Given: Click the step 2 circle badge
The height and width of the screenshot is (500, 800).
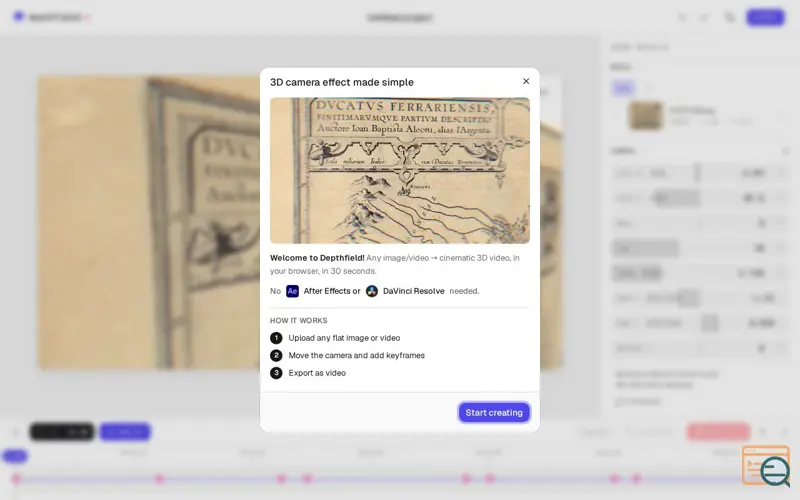Looking at the screenshot, I should 276,355.
